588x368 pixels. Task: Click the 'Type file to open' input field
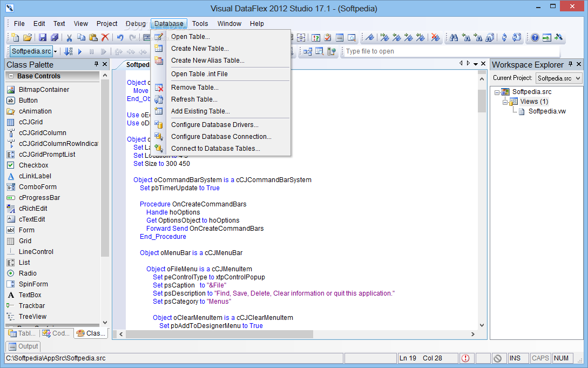(x=451, y=51)
